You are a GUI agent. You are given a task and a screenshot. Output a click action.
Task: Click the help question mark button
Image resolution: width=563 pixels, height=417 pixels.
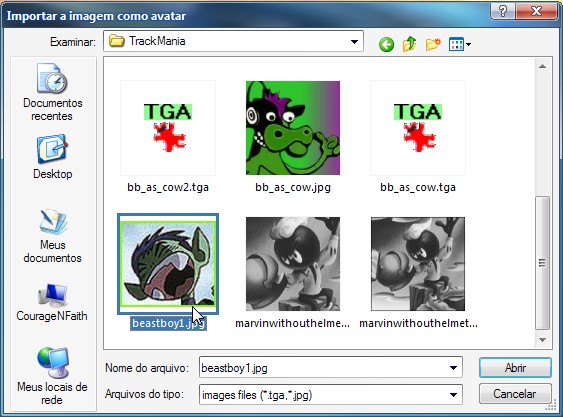502,11
